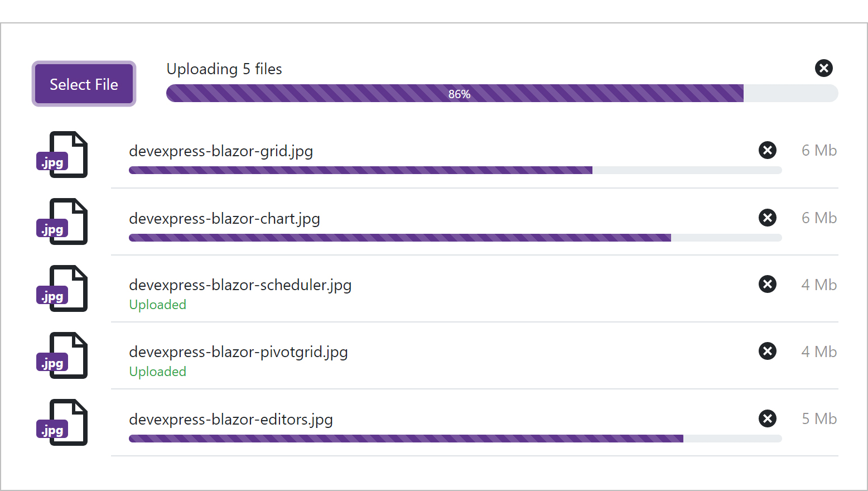Click the Uploaded status under scheduler.jpg
Screen dimensions: 868x491
pyautogui.click(x=157, y=305)
